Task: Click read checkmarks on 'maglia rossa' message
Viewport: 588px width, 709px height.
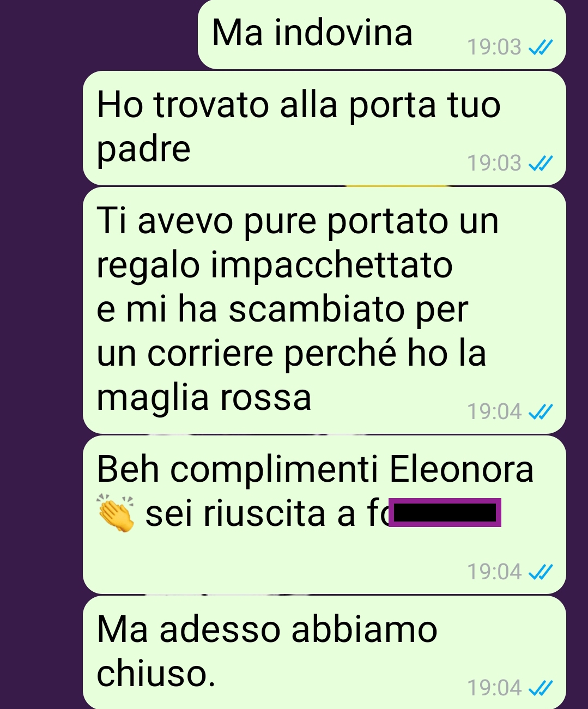Action: tap(541, 411)
